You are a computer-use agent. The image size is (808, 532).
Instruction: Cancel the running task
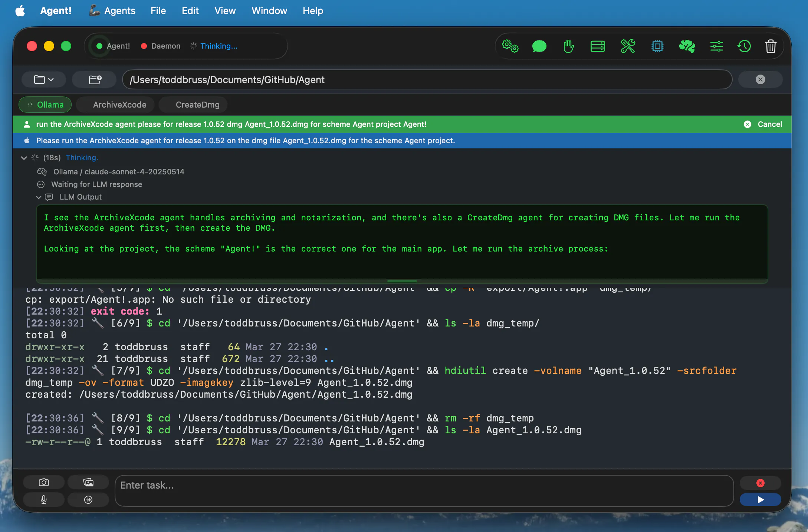(763, 124)
